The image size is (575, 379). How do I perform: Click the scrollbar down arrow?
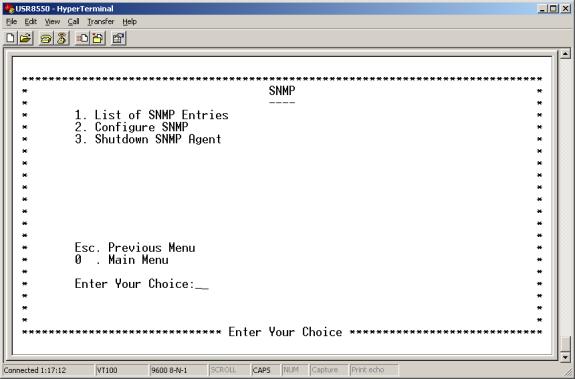click(x=565, y=357)
